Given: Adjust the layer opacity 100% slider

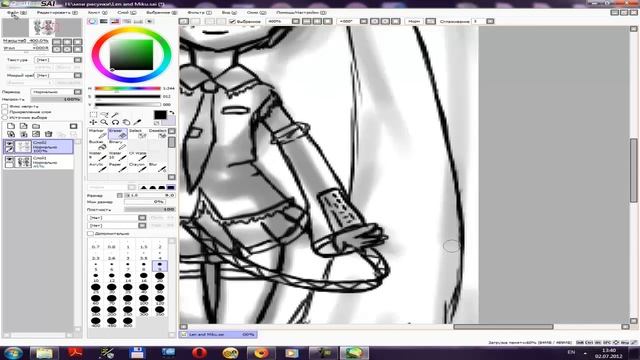Looking at the screenshot, I should click(x=56, y=99).
